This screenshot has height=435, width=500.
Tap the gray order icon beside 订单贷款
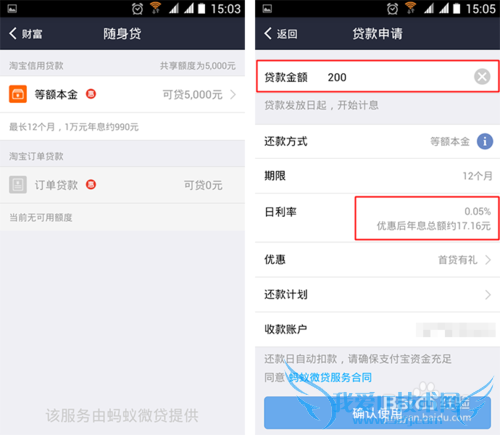click(x=18, y=185)
